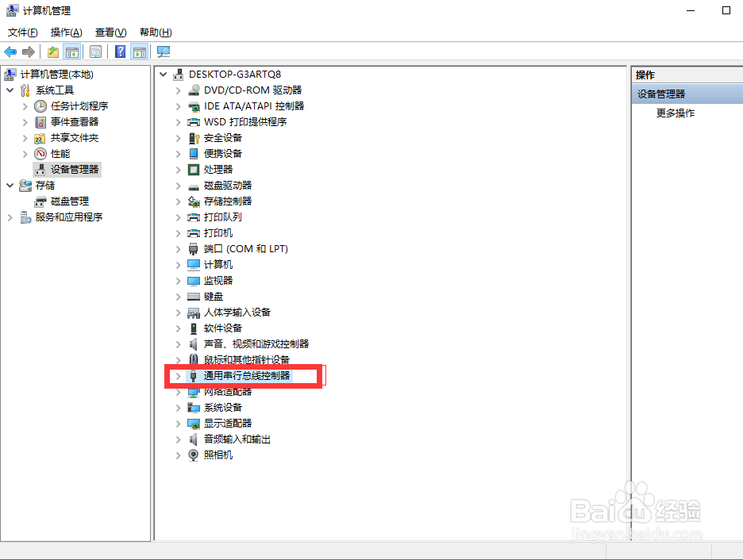This screenshot has width=743, height=560.
Task: Select 计算机管理(本地) root item
Action: click(x=57, y=75)
